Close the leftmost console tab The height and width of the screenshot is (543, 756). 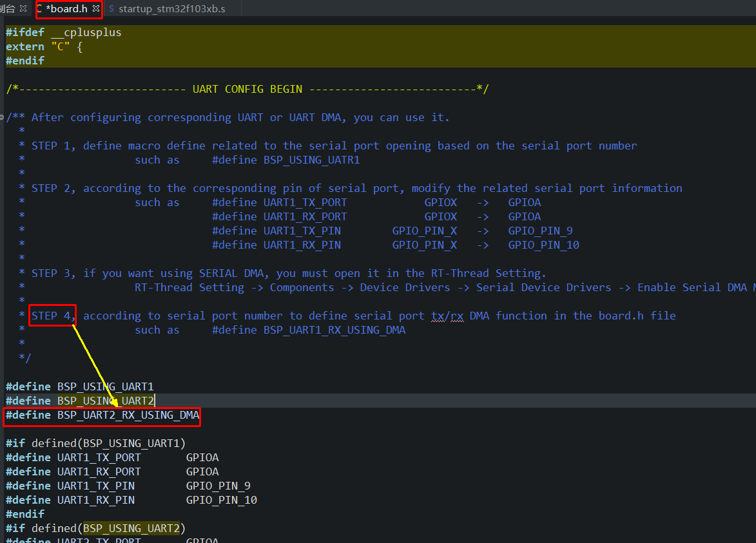click(24, 9)
